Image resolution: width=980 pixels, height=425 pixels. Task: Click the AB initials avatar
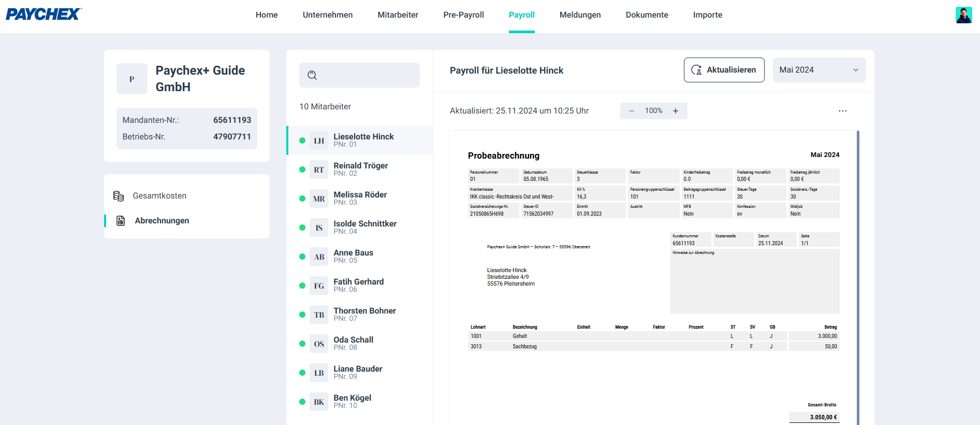coord(319,257)
